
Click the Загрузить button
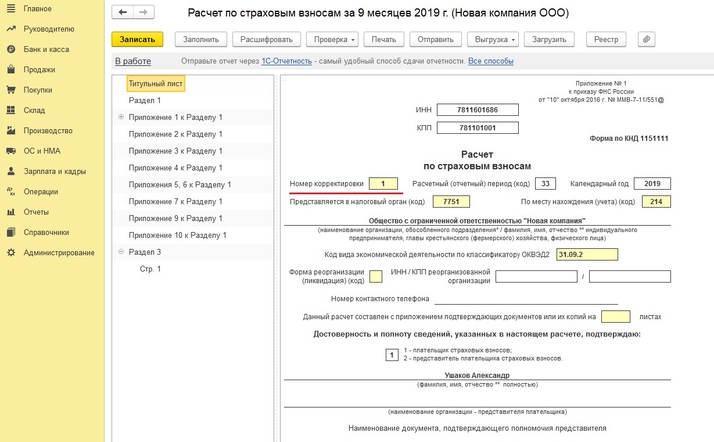[549, 39]
